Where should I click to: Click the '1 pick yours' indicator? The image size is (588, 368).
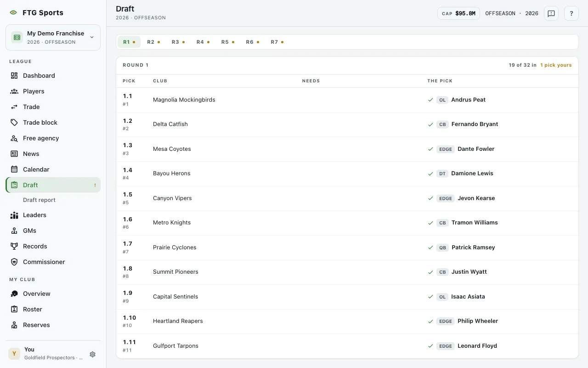pyautogui.click(x=556, y=65)
